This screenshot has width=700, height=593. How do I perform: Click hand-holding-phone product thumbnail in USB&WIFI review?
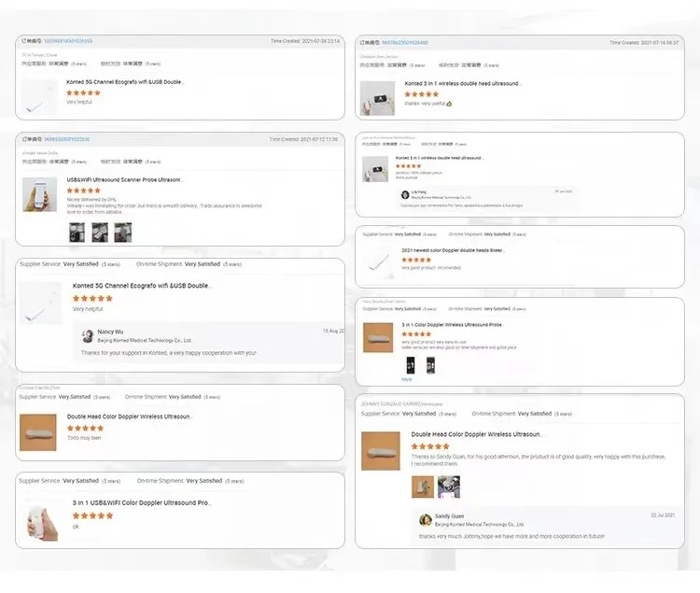point(40,194)
